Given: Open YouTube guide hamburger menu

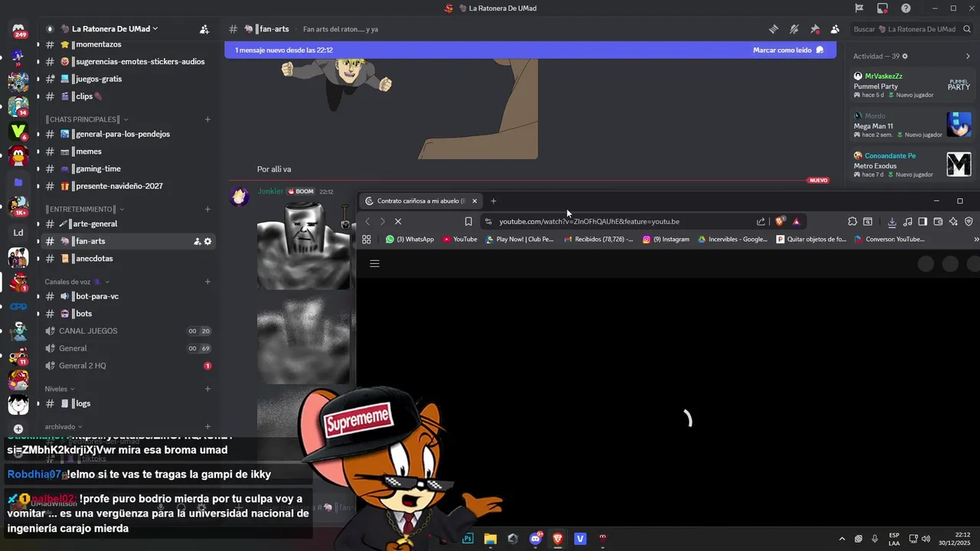Looking at the screenshot, I should [374, 263].
